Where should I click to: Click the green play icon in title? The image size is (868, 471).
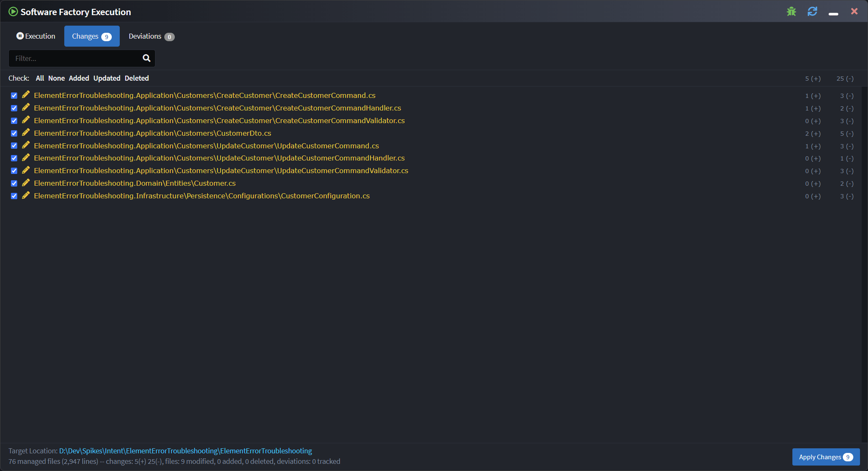point(13,12)
